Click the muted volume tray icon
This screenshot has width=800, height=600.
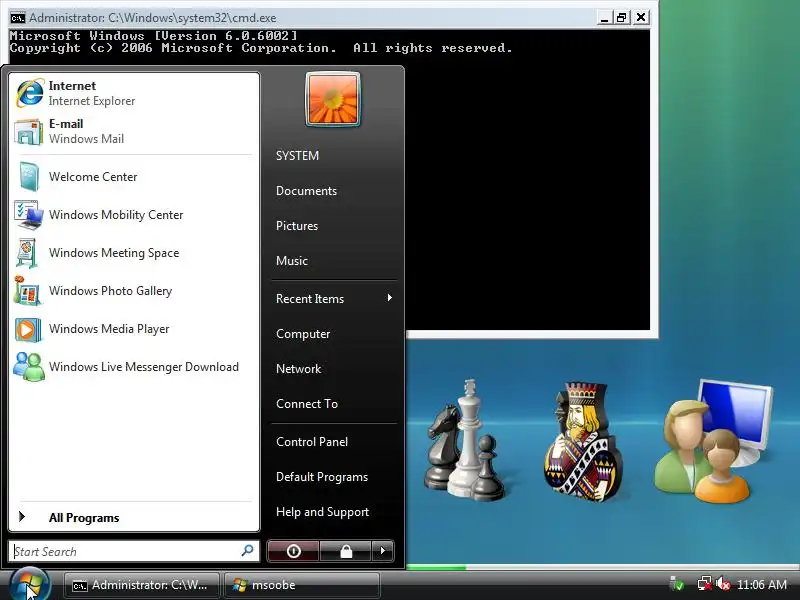point(722,583)
